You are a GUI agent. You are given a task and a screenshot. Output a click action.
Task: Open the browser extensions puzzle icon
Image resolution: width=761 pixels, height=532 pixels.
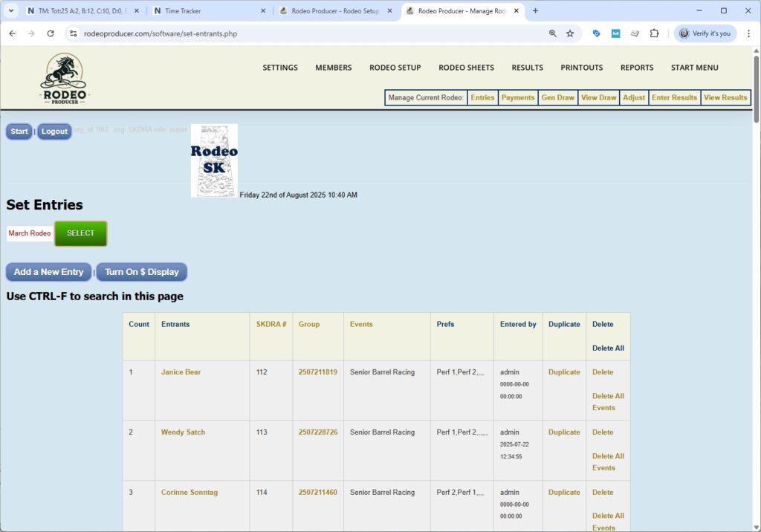point(654,33)
